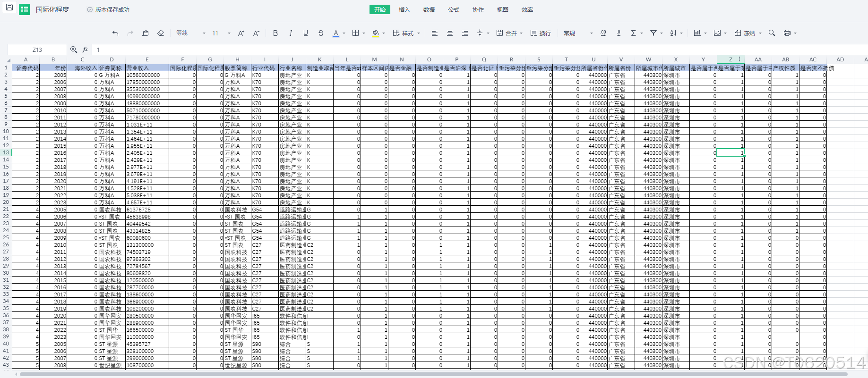Click the 换行 wrap text button
Screen dimensions: 868x378
(541, 33)
